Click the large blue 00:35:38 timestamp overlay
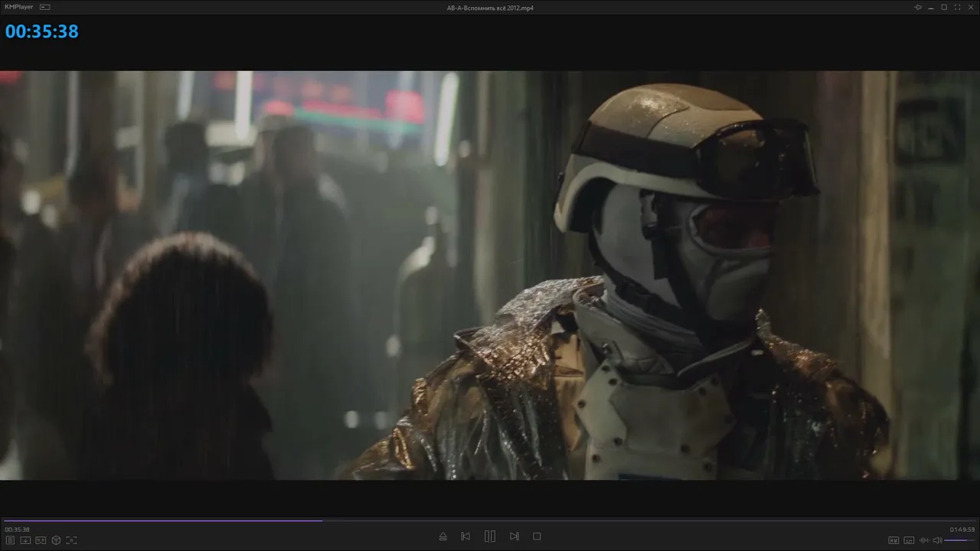The width and height of the screenshot is (980, 551). [42, 31]
